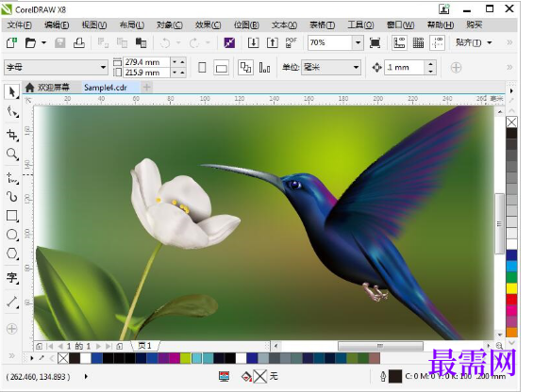Click the Publish to PDF icon

[x=291, y=42]
